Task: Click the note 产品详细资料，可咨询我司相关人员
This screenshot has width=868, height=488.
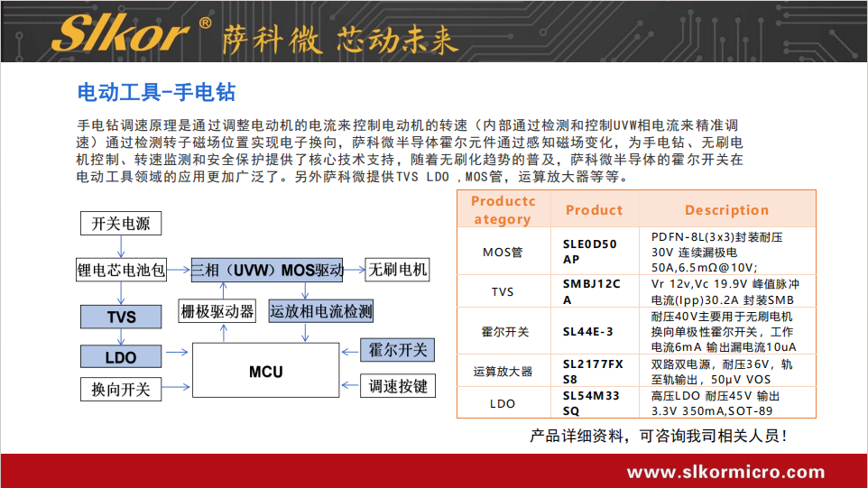Action: click(x=659, y=436)
